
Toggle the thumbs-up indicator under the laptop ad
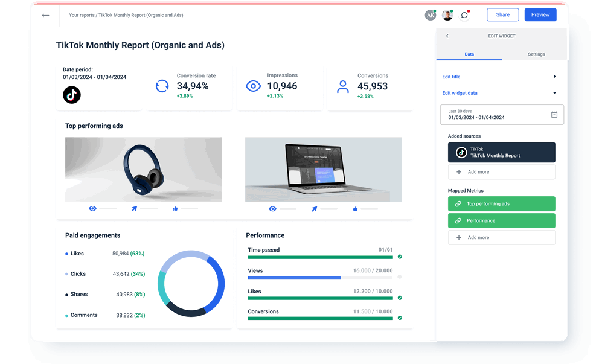coord(354,208)
